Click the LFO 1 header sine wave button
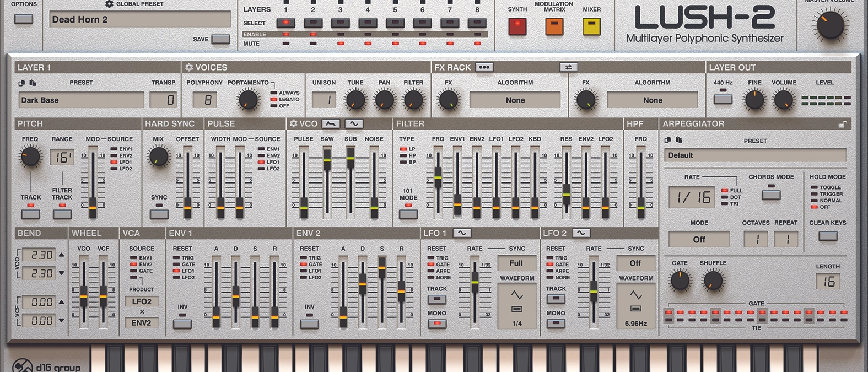 (462, 233)
